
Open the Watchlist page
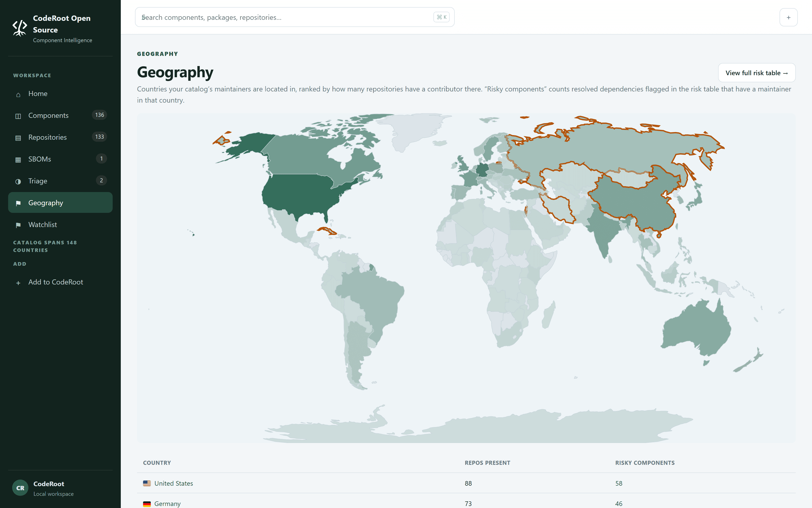[x=60, y=225]
